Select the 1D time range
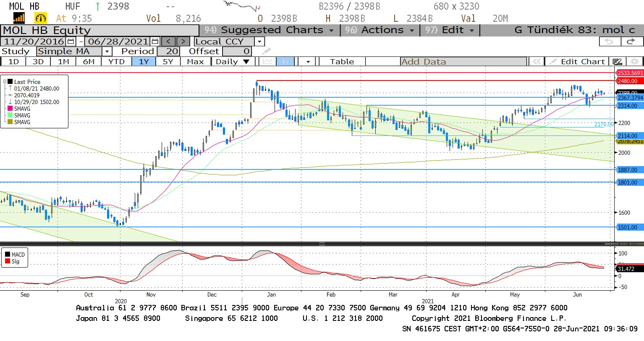Screen dimensions: 644x341 click(x=14, y=62)
